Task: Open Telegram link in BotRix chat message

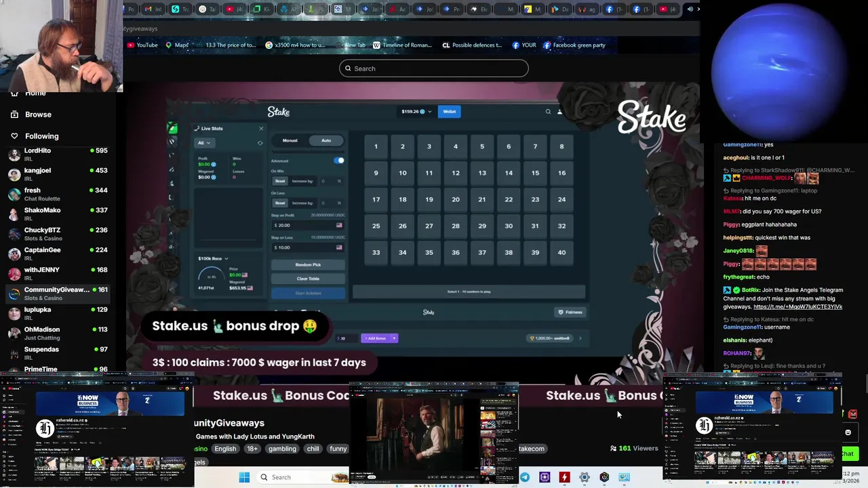Action: coord(798,307)
